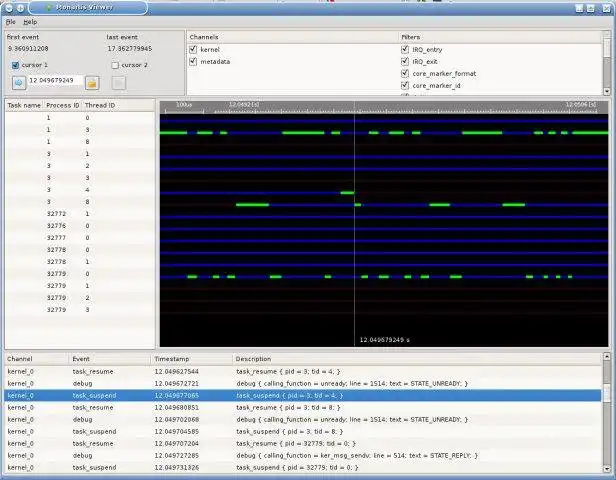The image size is (616, 480).
Task: Click the Task name column header
Action: pyautogui.click(x=24, y=105)
